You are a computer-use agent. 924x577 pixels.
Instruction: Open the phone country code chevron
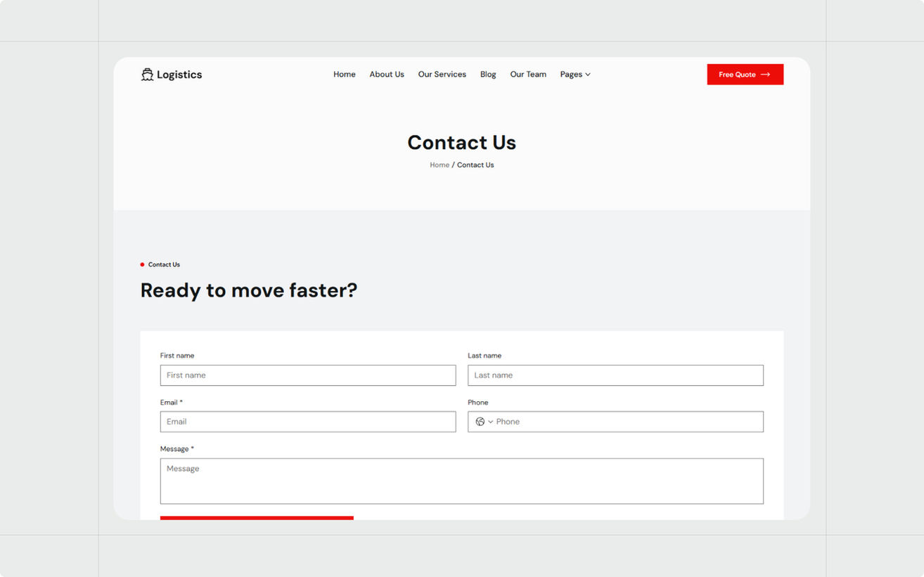coord(490,422)
